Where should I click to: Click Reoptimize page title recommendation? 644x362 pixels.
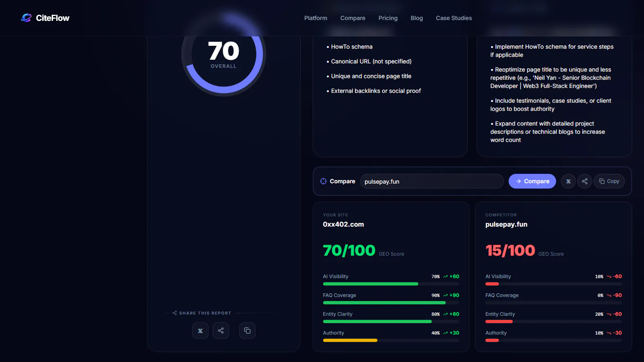551,78
